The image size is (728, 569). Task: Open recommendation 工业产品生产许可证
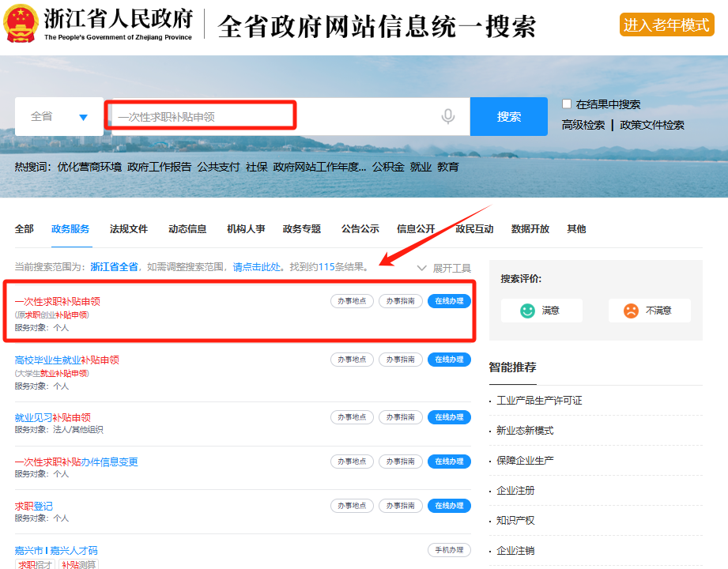click(539, 401)
